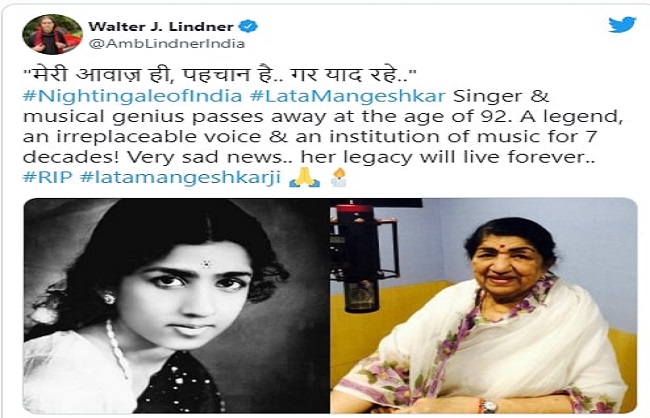Open the color studio photo
This screenshot has height=418, width=650.
pyautogui.click(x=483, y=305)
